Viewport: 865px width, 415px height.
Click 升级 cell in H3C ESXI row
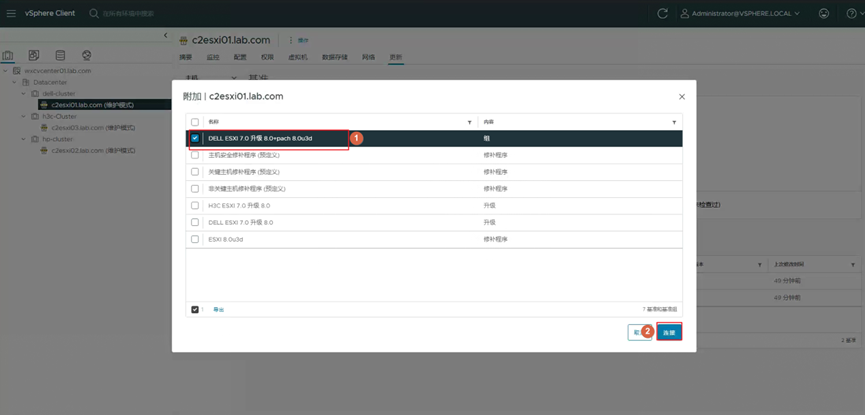tap(489, 205)
